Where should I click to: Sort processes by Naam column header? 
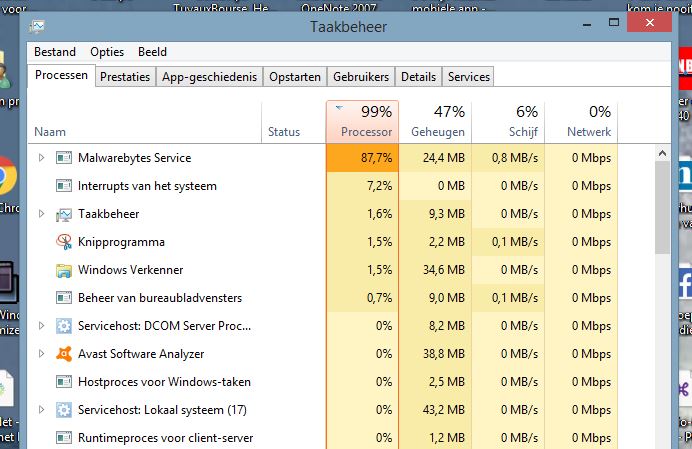(x=50, y=132)
